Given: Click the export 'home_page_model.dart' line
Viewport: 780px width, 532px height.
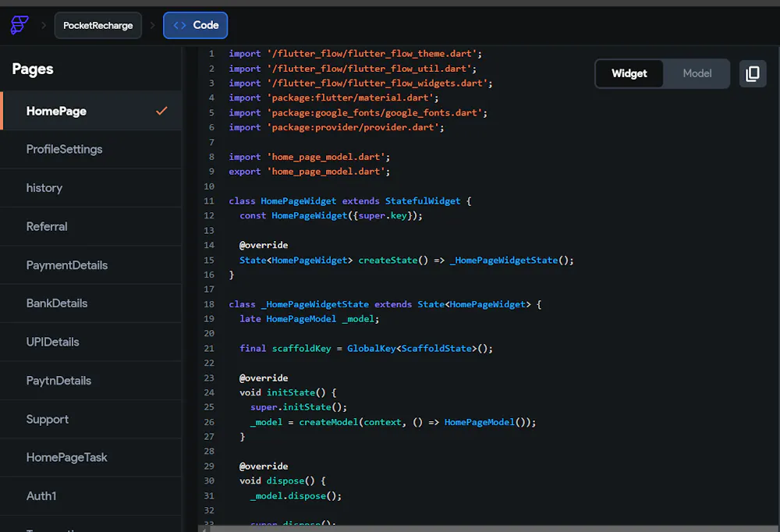Looking at the screenshot, I should coord(310,172).
